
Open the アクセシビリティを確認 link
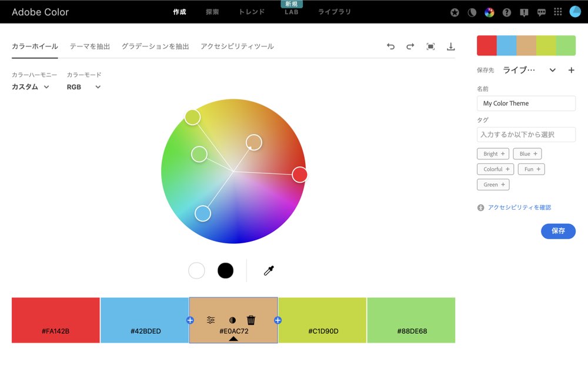tap(519, 207)
